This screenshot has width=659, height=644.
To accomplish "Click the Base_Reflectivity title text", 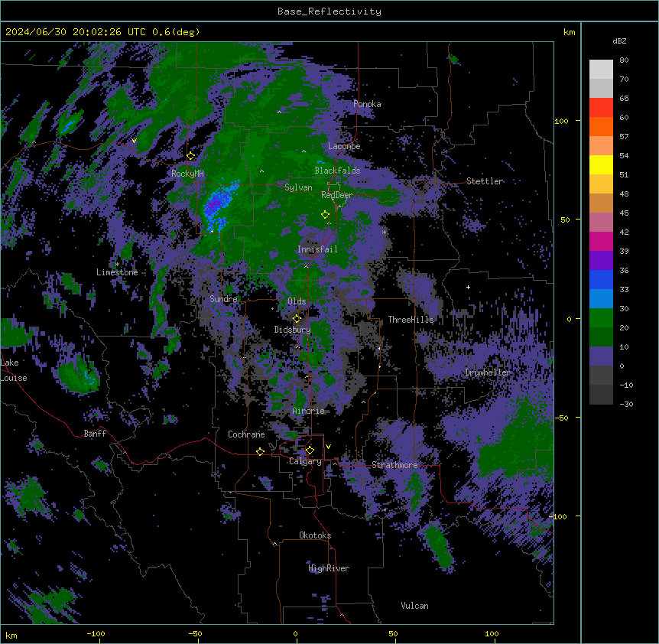I will tap(329, 11).
